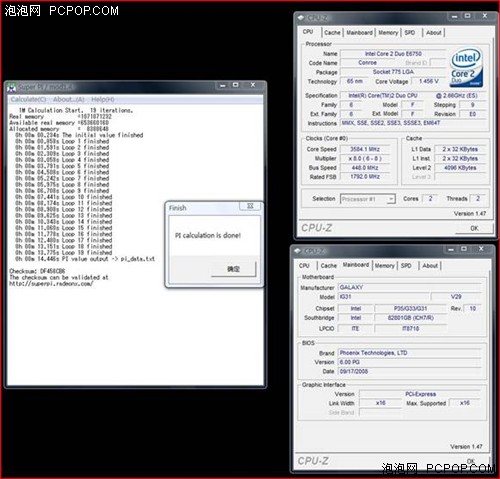The height and width of the screenshot is (479, 500).
Task: Click the Super PI title bar icon
Action: 12,88
